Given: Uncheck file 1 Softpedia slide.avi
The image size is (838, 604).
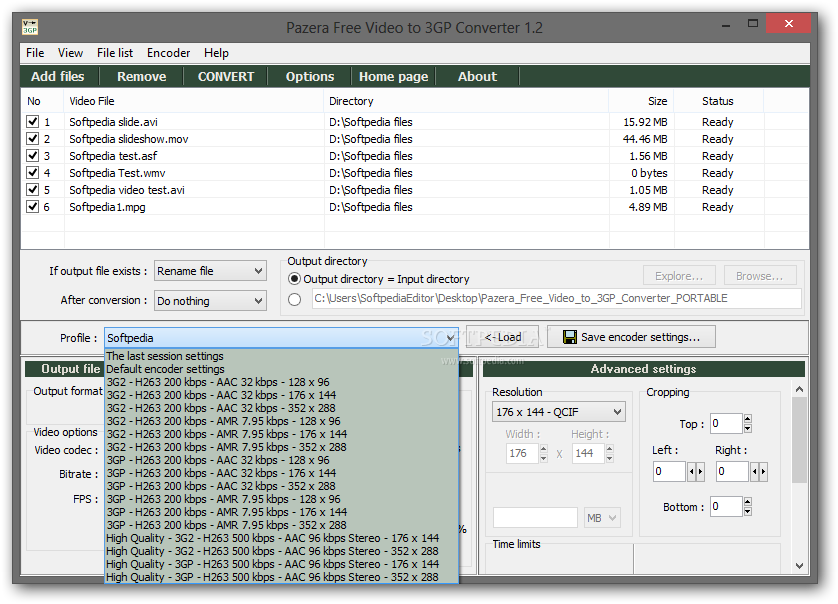Looking at the screenshot, I should tap(33, 121).
